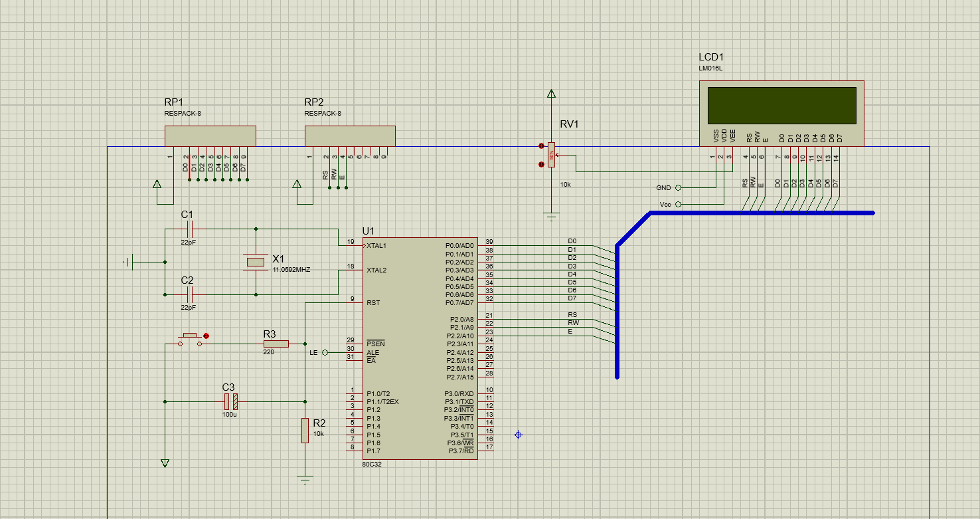Select the RP1 resistor pack body
Viewport: 980px width, 519px height.
pyautogui.click(x=210, y=136)
